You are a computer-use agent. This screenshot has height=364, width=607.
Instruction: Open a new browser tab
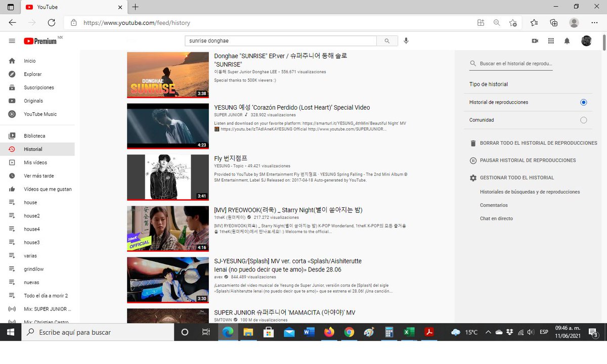tap(135, 7)
